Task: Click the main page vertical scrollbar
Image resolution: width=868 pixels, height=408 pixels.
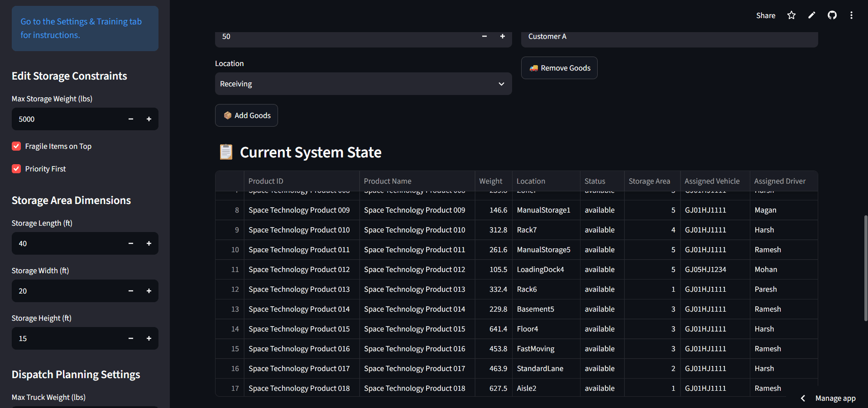Action: click(865, 268)
